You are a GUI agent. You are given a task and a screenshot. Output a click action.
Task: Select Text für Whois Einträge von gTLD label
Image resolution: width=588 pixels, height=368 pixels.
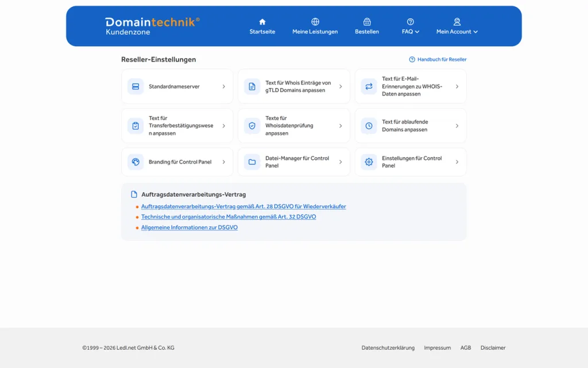point(298,86)
